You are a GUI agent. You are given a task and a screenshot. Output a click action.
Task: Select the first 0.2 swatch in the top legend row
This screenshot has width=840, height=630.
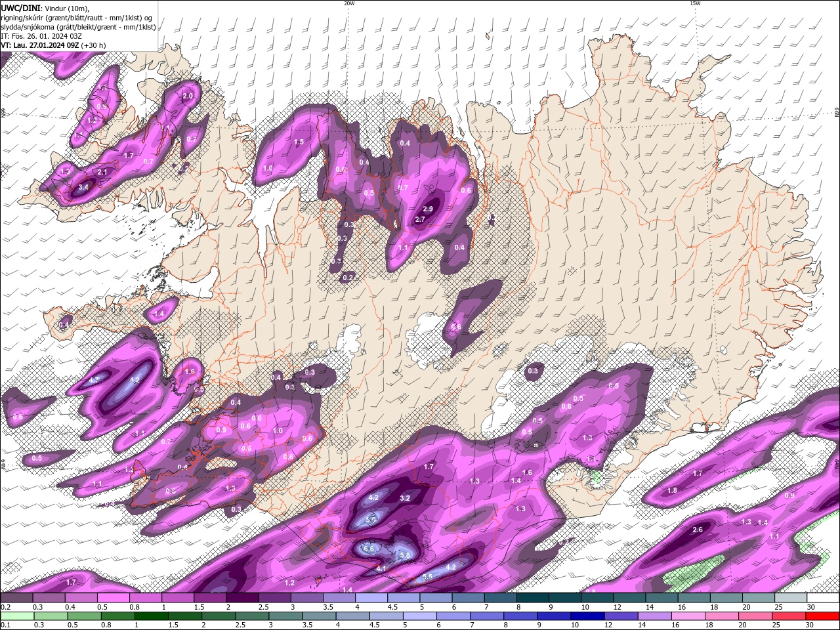pyautogui.click(x=16, y=598)
